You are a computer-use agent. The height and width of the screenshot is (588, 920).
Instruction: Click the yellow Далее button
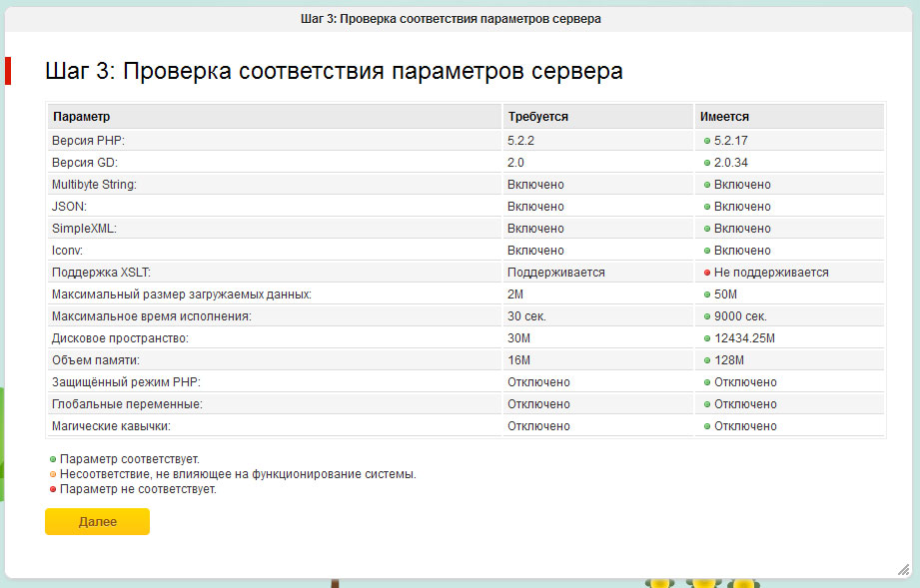click(x=97, y=521)
